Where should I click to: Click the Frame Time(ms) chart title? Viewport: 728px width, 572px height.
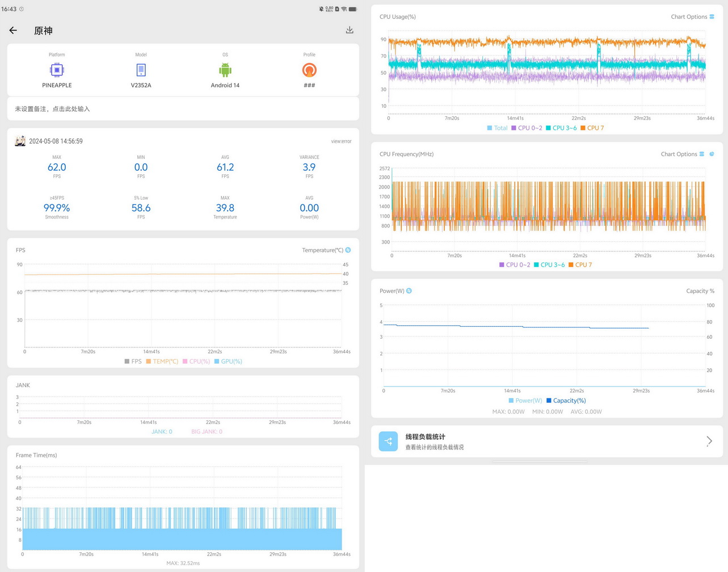point(36,455)
